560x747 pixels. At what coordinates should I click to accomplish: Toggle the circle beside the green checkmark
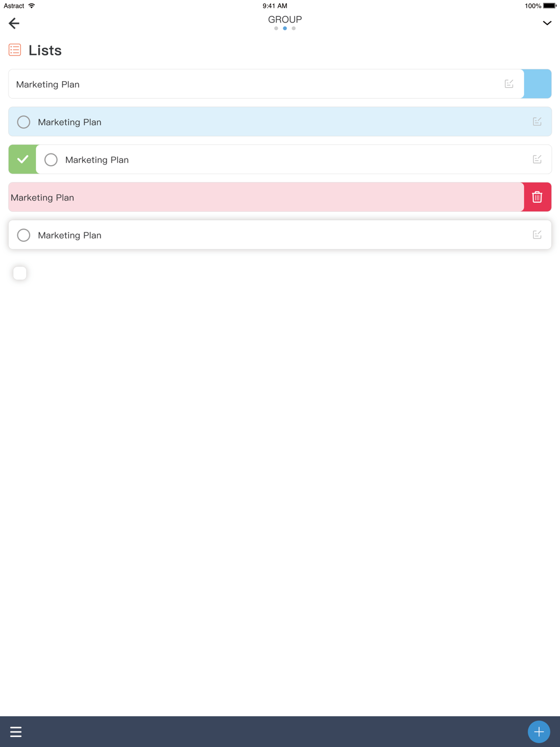51,160
